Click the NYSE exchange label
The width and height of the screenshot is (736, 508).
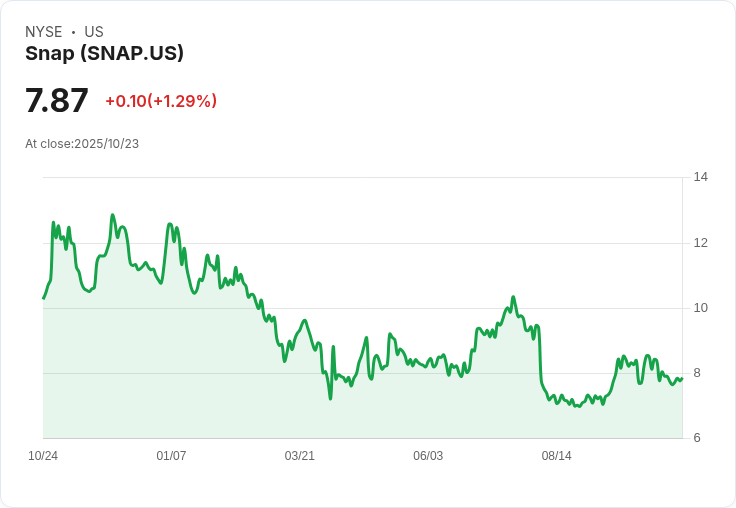pos(43,32)
